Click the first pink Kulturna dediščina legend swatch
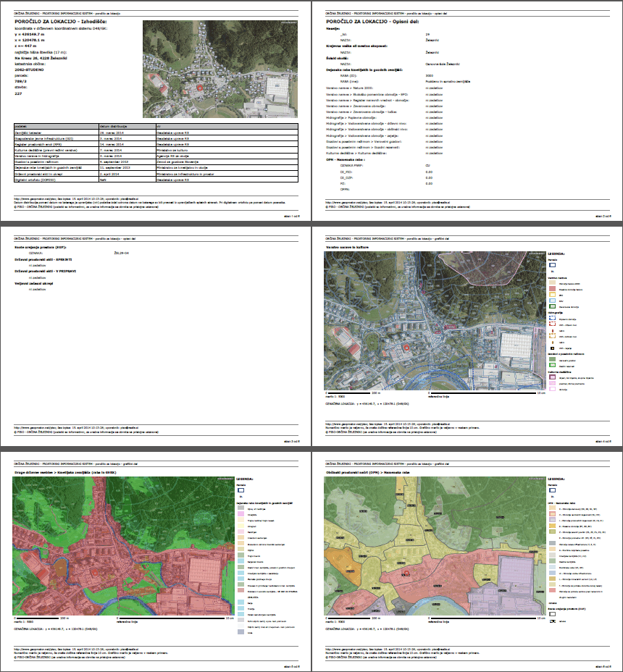 (x=551, y=377)
